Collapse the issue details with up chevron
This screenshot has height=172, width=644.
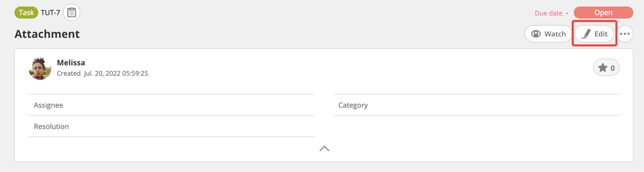pos(324,149)
